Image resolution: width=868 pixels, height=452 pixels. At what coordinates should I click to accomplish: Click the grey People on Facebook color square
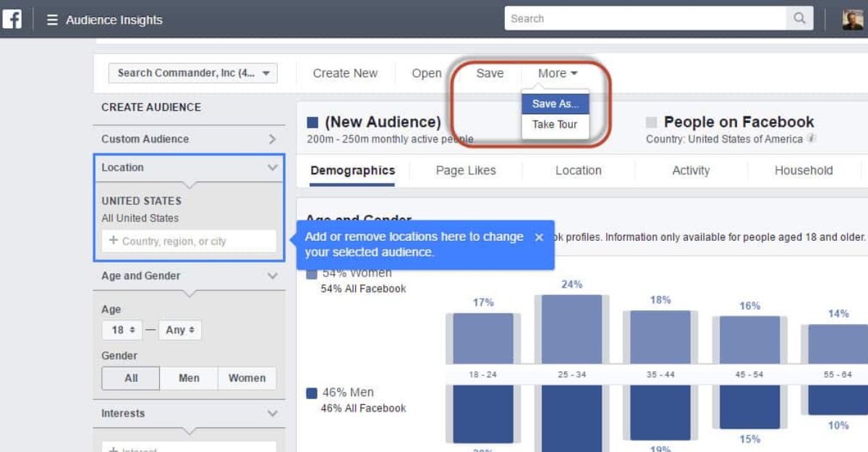coord(651,122)
